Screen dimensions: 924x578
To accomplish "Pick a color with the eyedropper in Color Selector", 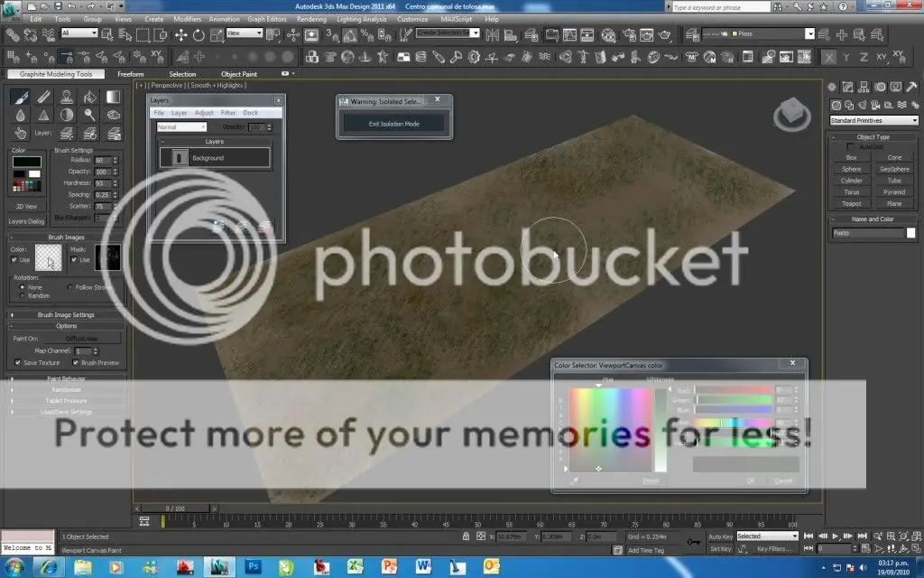I will click(x=575, y=481).
